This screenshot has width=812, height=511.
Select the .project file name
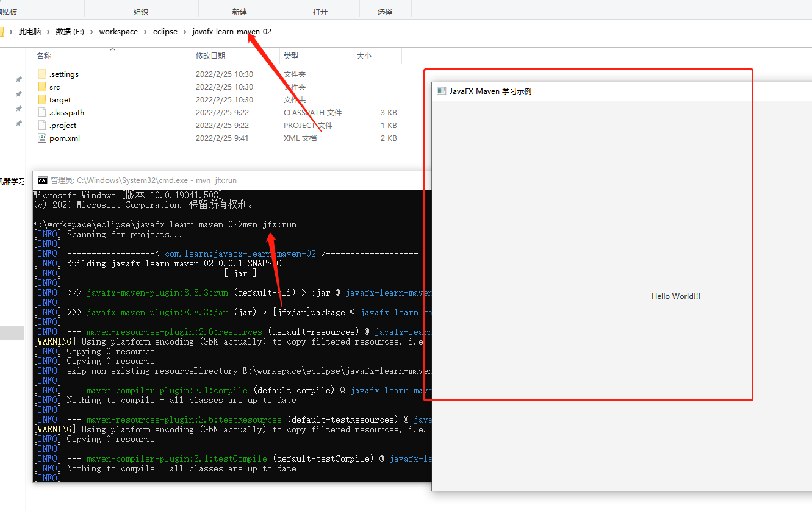(x=63, y=126)
